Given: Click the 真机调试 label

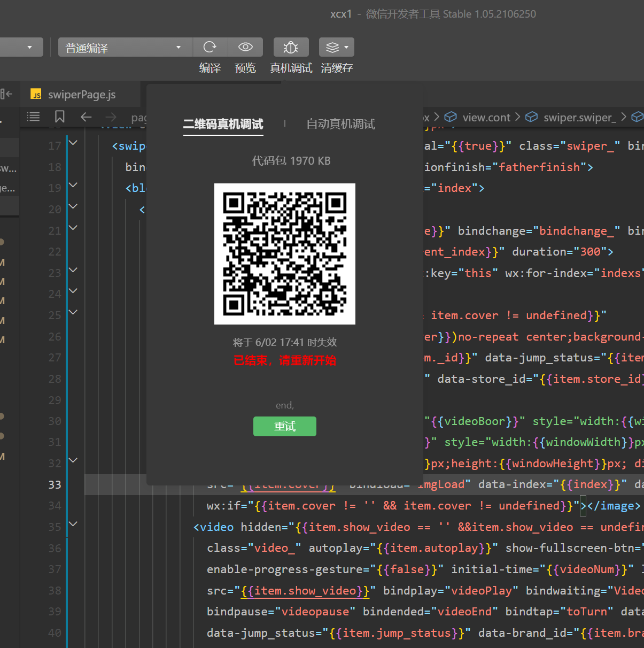Looking at the screenshot, I should click(x=291, y=68).
